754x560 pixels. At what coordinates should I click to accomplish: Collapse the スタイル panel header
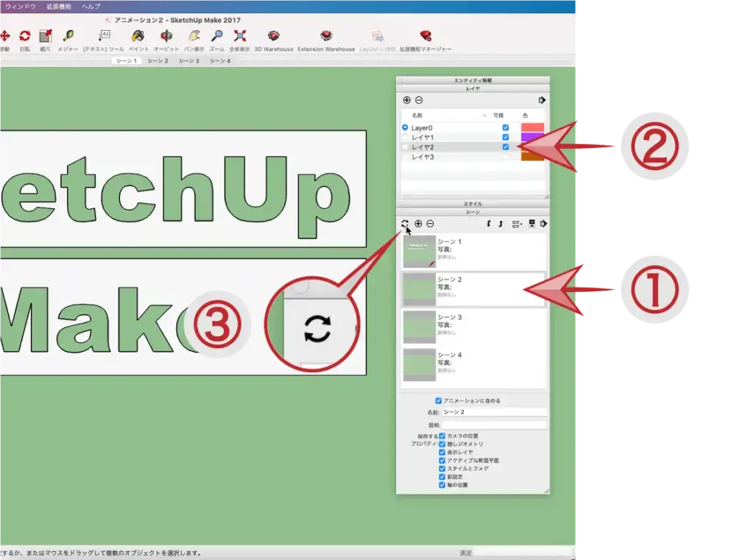473,203
